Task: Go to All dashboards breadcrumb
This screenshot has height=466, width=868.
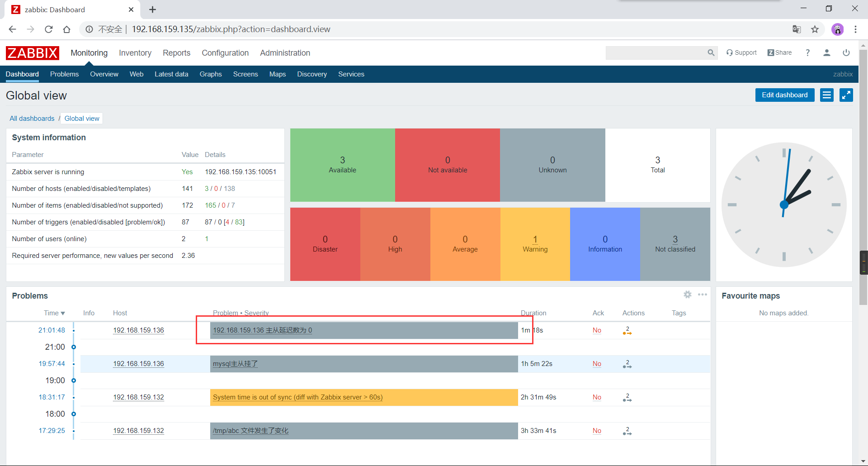Action: [x=32, y=119]
